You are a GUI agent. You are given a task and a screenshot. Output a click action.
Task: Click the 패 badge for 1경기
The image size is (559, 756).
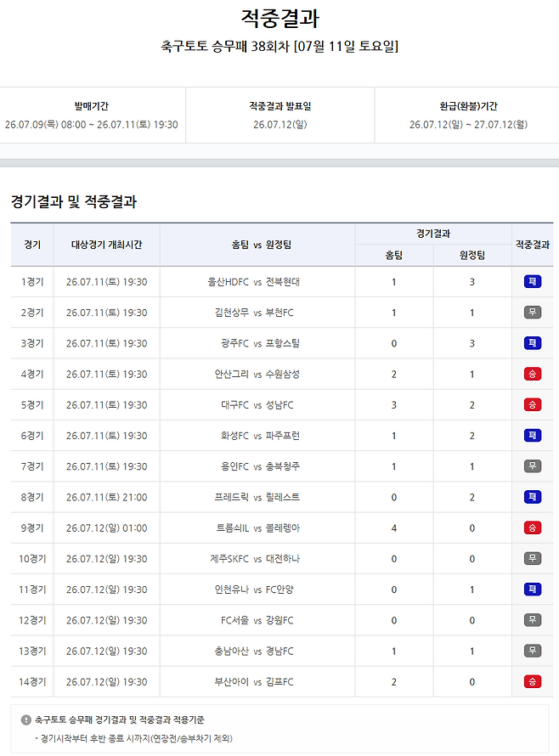[533, 281]
